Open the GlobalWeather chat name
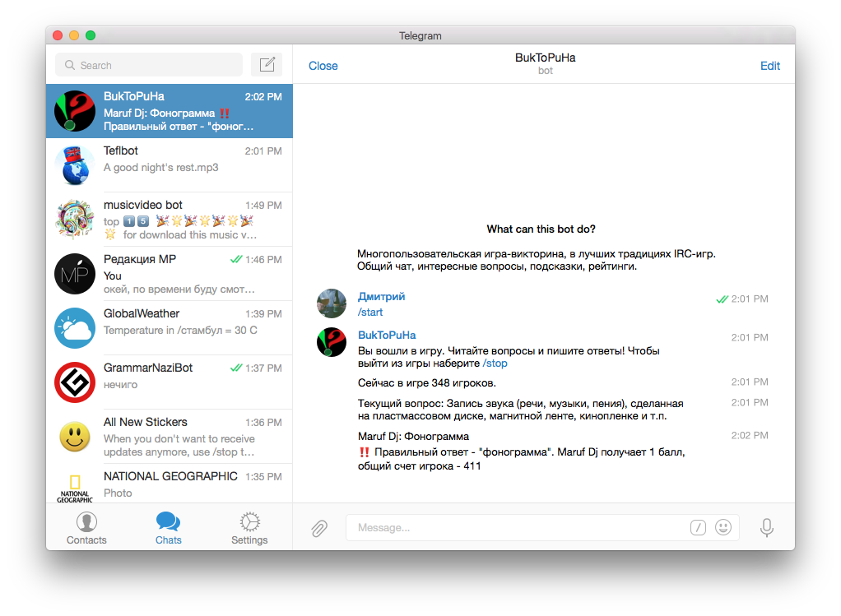 click(x=141, y=313)
